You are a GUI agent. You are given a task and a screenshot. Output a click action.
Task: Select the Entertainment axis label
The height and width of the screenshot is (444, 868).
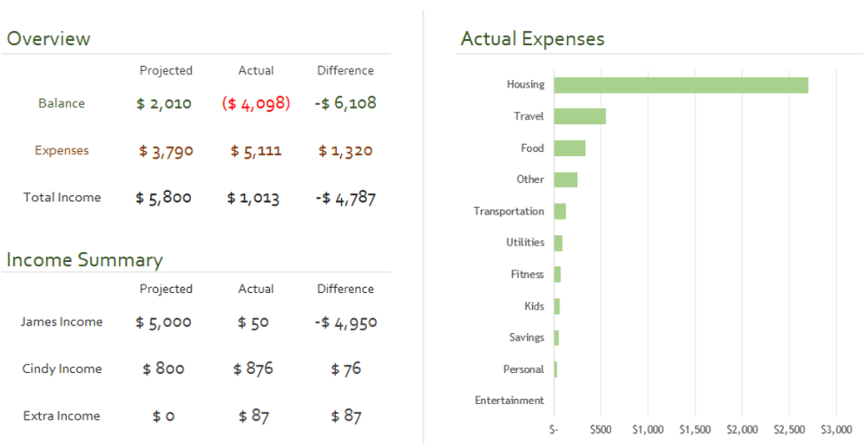pos(510,401)
